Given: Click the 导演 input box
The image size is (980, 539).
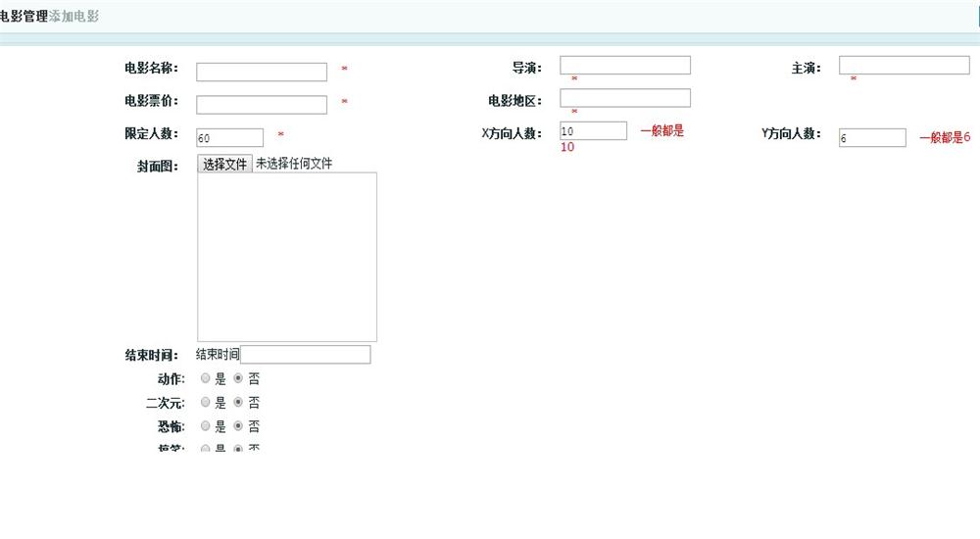Looking at the screenshot, I should coord(624,66).
